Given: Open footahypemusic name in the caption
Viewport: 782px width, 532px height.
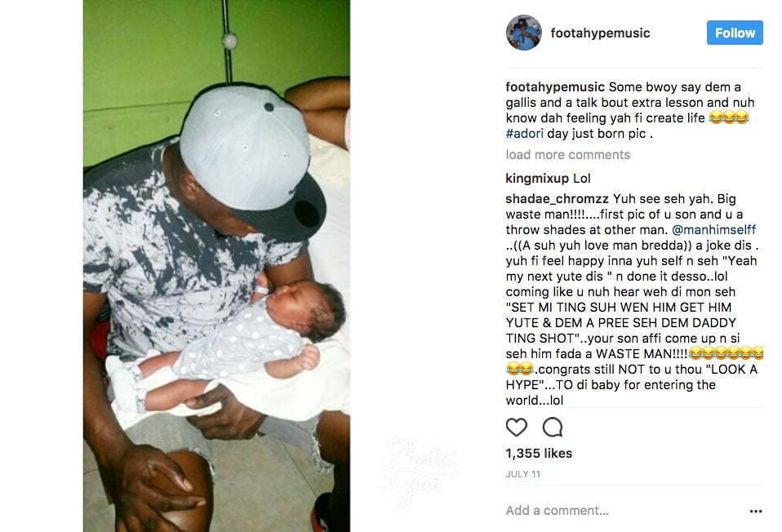Looking at the screenshot, I should point(555,87).
